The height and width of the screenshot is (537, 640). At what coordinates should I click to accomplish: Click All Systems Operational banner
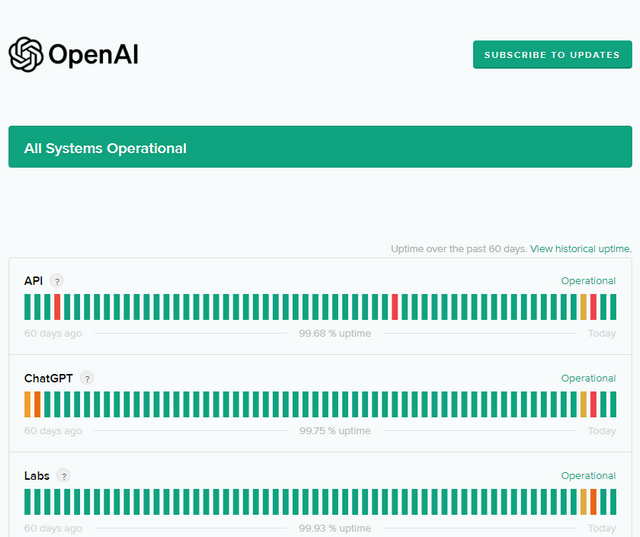[320, 147]
